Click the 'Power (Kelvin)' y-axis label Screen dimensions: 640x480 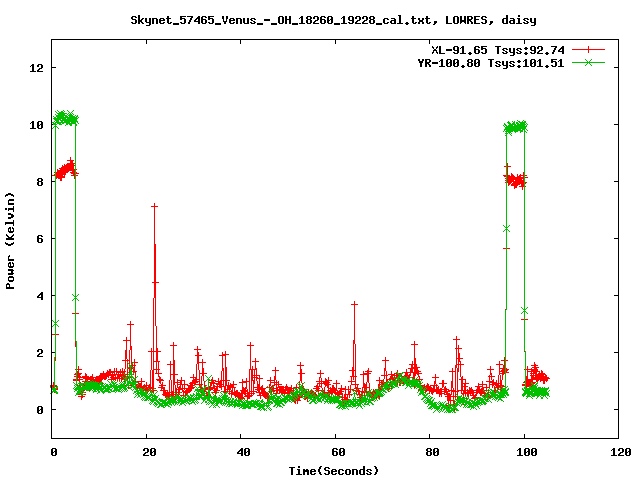pos(10,241)
